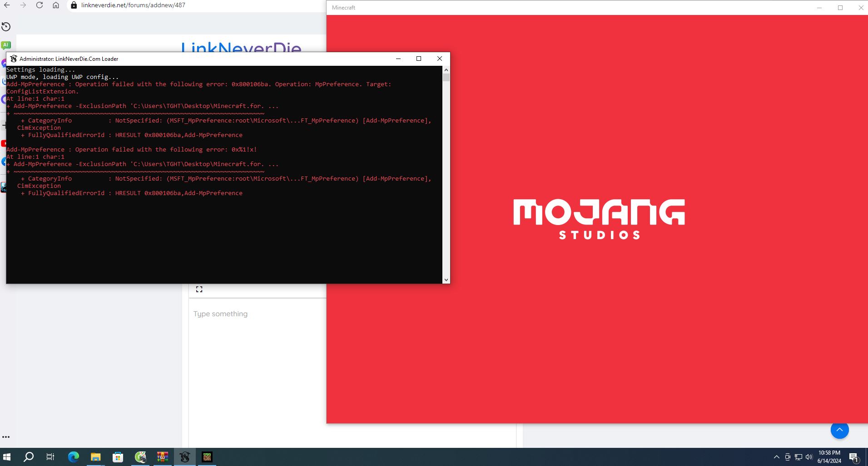
Task: Open the history icon in browser sidebar
Action: point(6,27)
